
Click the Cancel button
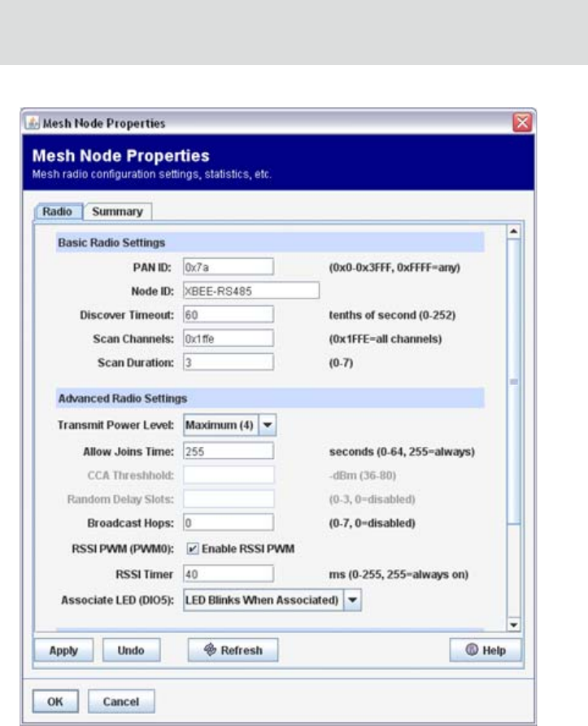(120, 702)
